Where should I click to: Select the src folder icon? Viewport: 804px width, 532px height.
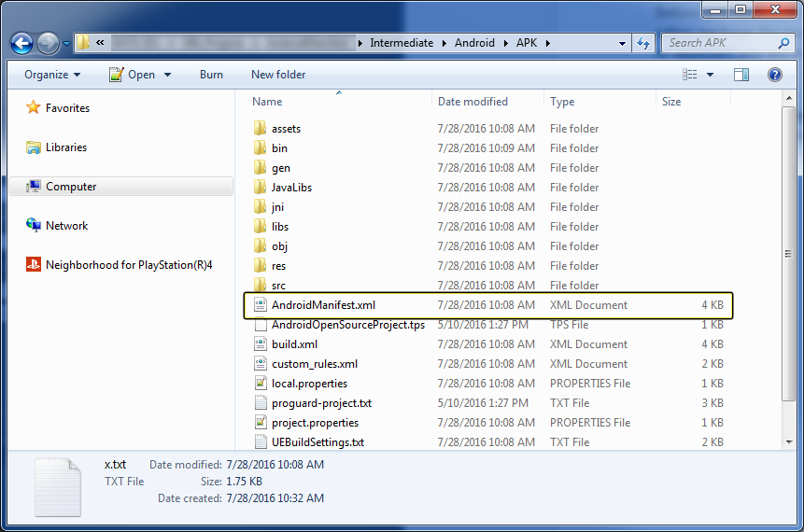[261, 285]
